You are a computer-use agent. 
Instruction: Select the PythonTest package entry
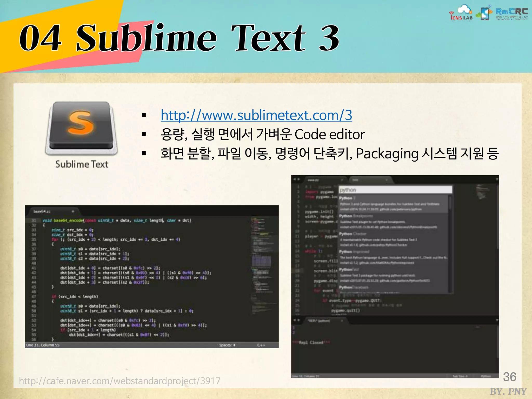393,275
